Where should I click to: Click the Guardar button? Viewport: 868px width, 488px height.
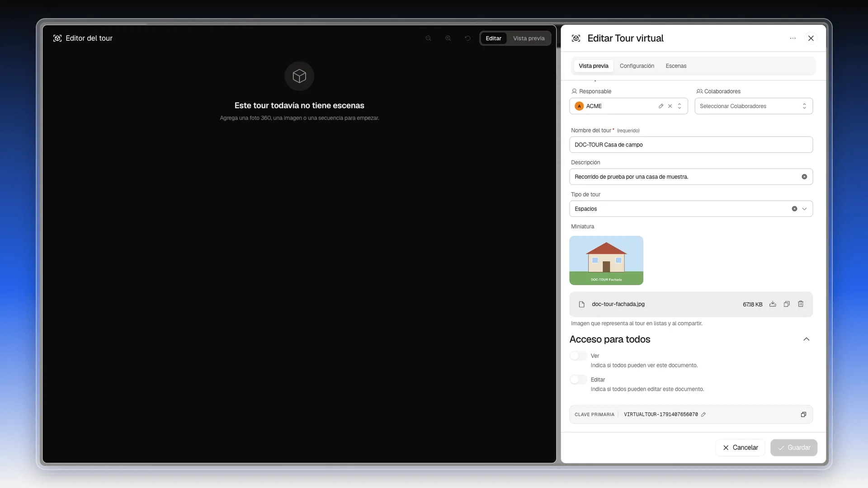click(793, 448)
